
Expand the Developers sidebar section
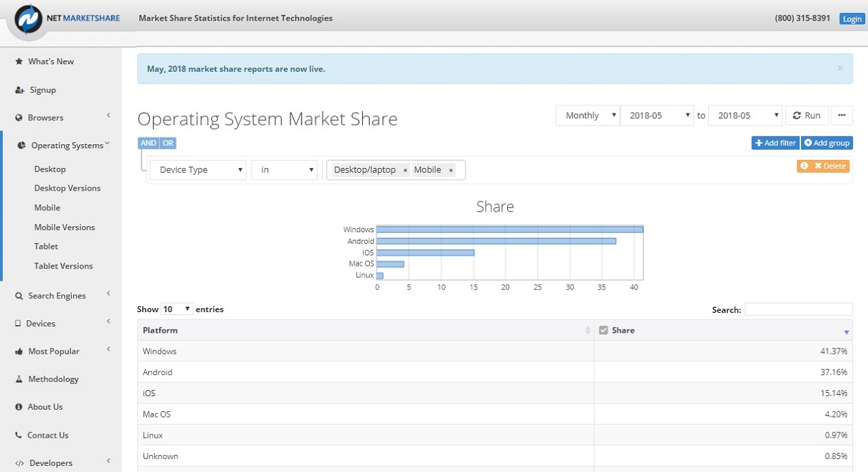point(109,461)
